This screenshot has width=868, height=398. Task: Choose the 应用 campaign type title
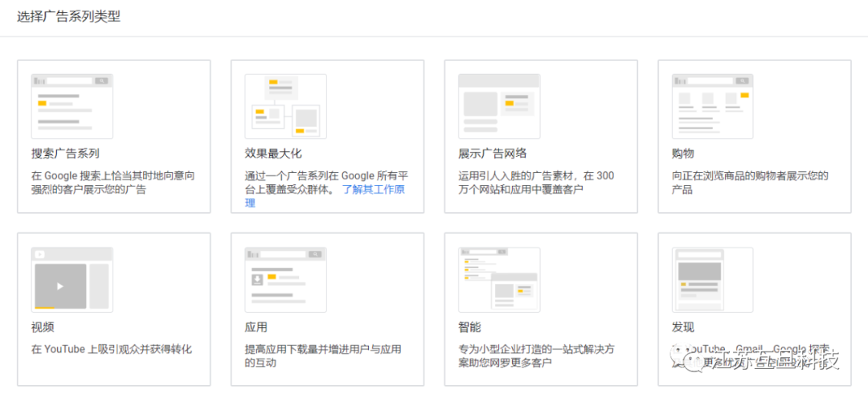[256, 327]
